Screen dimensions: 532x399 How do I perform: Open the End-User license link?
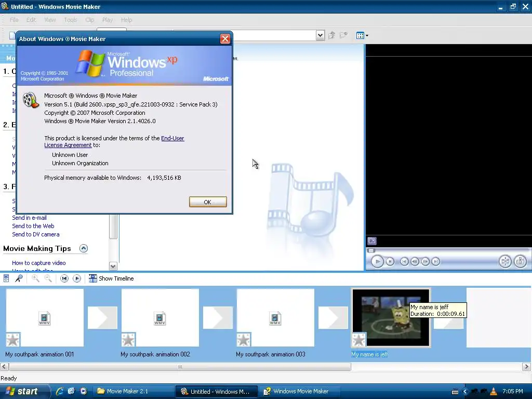(x=172, y=138)
